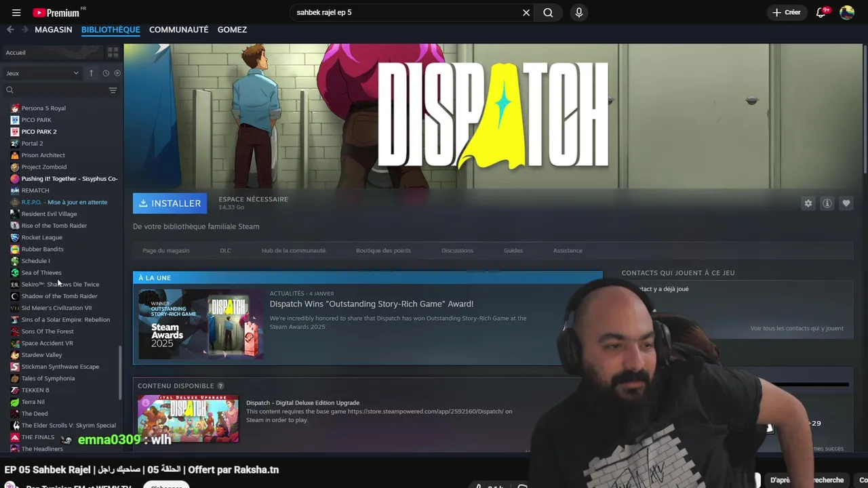The image size is (868, 488).
Task: Start voice search with the microphone icon
Action: [578, 12]
